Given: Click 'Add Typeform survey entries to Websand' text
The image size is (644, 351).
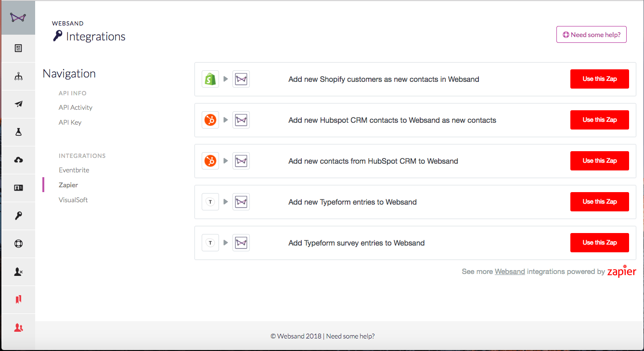Looking at the screenshot, I should (x=356, y=243).
